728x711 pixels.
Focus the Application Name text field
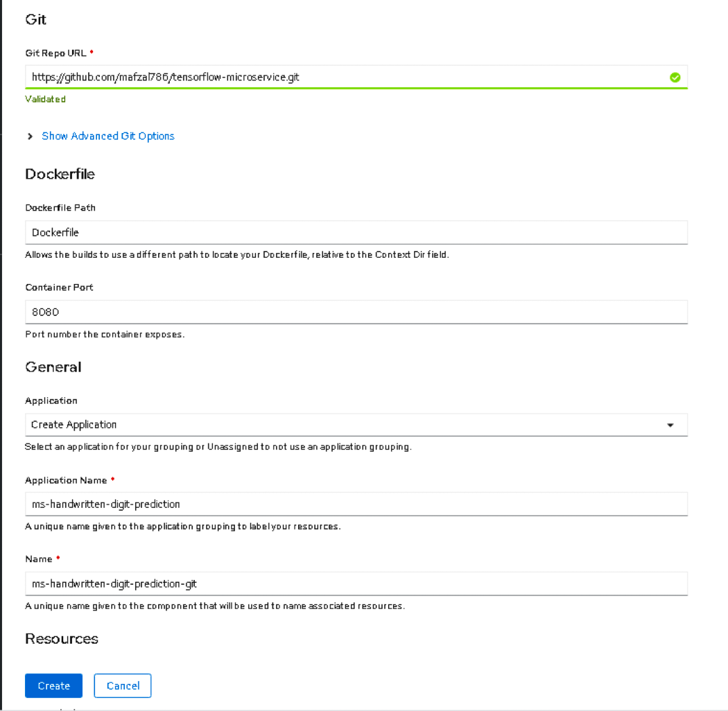click(x=356, y=504)
